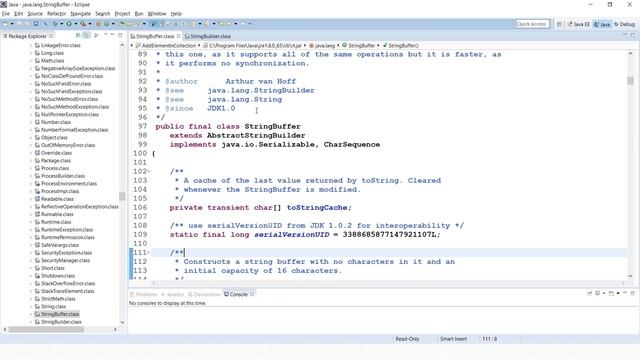Image resolution: width=640 pixels, height=360 pixels.
Task: Expand the Object.class tree node
Action: [x=31, y=137]
